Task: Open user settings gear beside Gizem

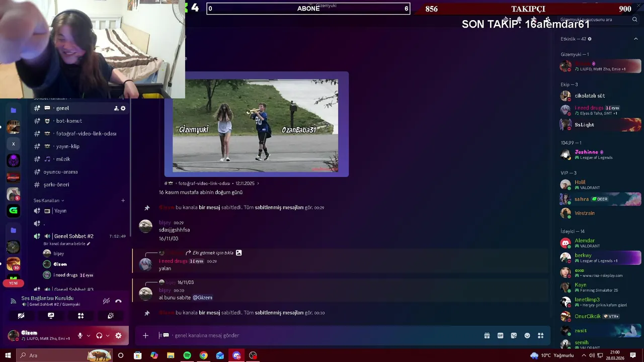Action: pos(118,335)
